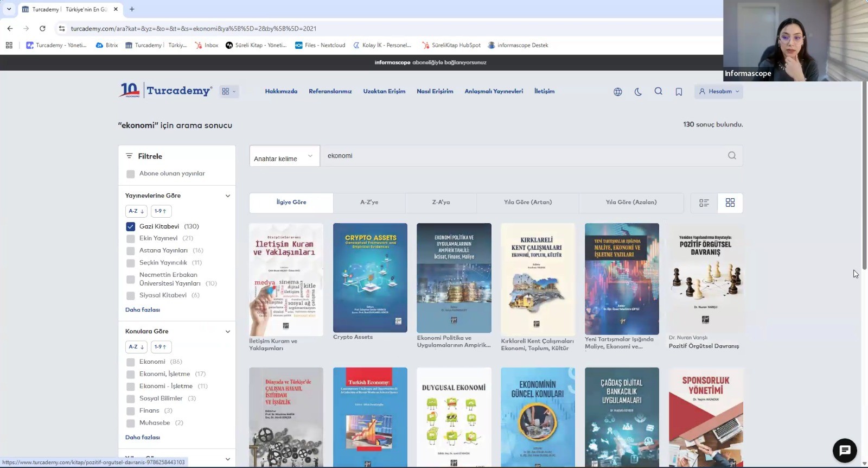This screenshot has height=468, width=868.
Task: Go back with browser back arrow
Action: tap(10, 28)
